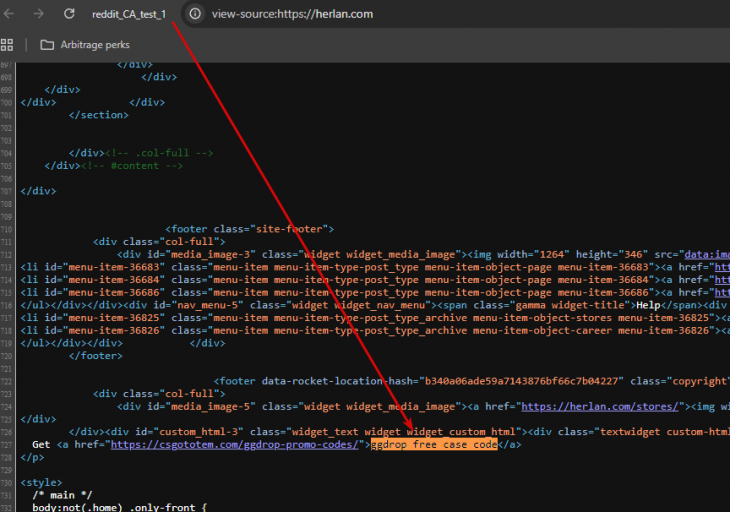Open the apps grid icon in bookmarks bar

point(7,45)
